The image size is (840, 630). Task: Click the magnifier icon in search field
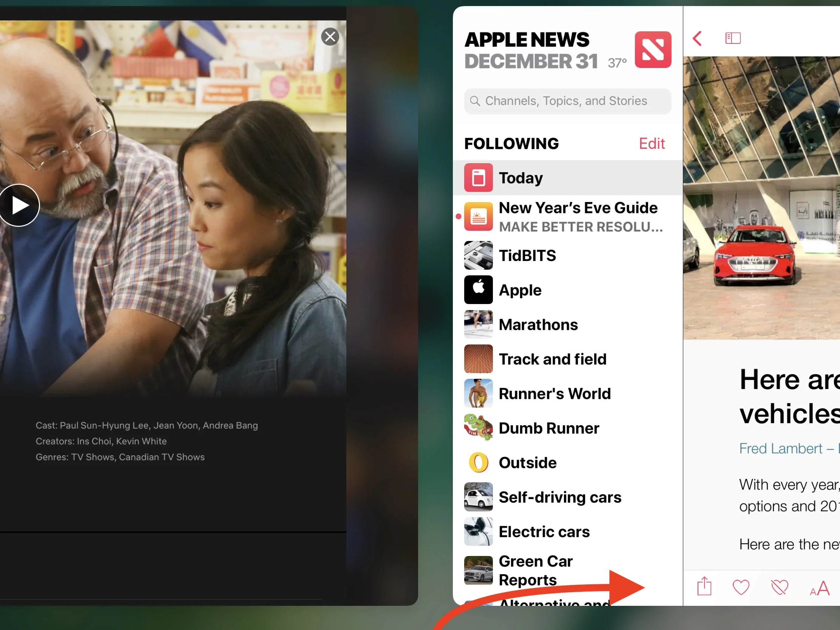coord(475,101)
